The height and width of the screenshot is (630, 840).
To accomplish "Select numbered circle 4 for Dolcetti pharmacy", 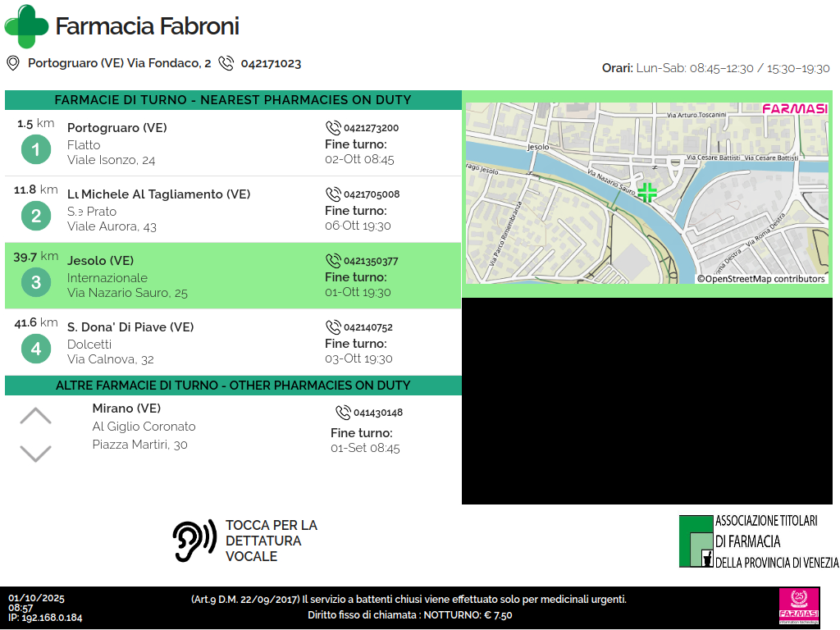I will [x=35, y=349].
